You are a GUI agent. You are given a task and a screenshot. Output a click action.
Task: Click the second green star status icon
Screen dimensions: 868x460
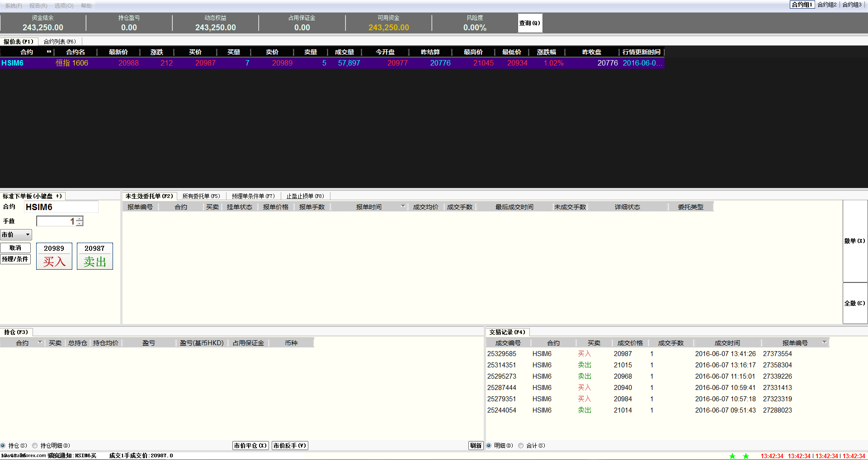pyautogui.click(x=746, y=456)
